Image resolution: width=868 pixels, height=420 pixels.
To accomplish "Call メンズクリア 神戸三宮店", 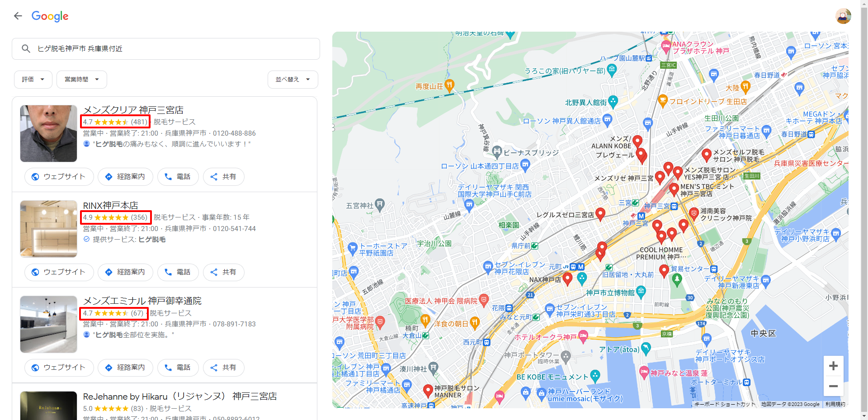I will point(178,176).
